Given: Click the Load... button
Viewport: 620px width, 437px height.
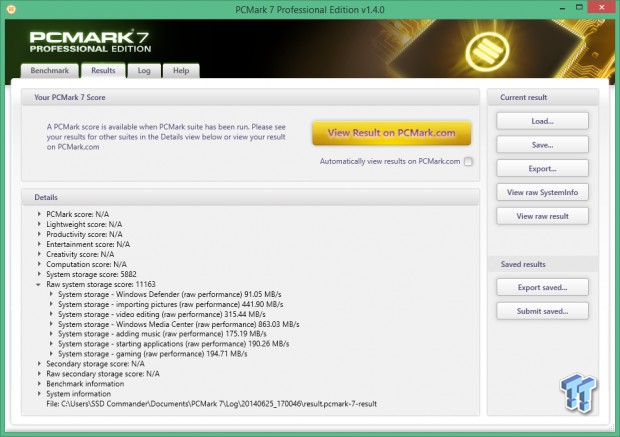Looking at the screenshot, I should pyautogui.click(x=542, y=121).
